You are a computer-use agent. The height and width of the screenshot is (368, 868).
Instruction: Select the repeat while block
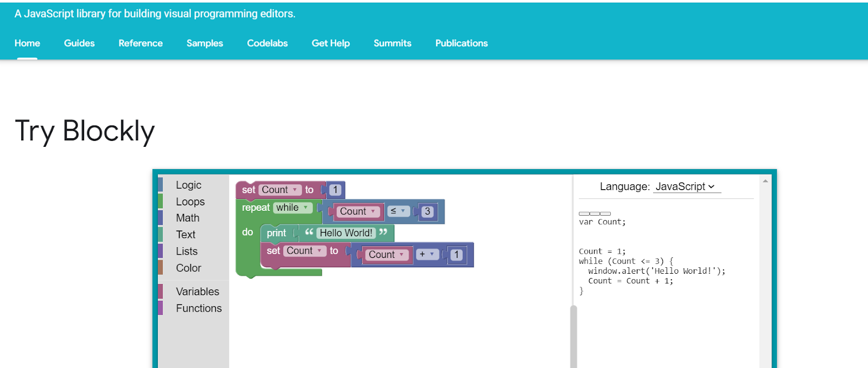click(x=256, y=208)
